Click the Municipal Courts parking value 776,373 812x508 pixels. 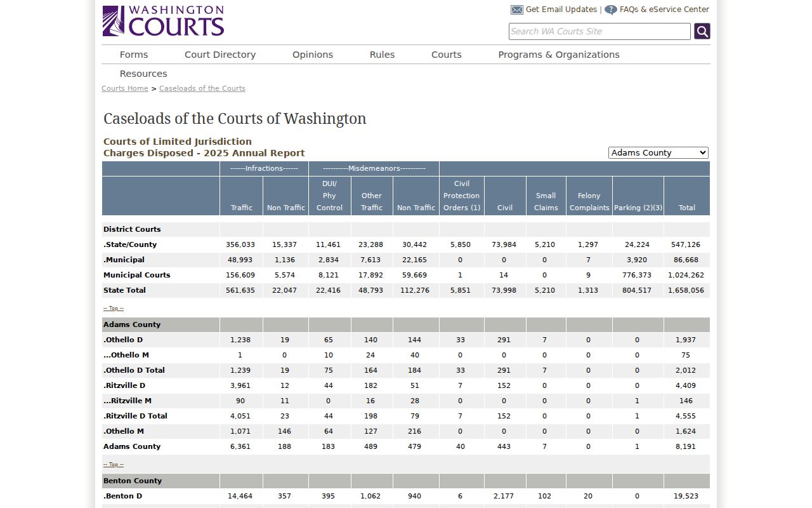click(637, 275)
